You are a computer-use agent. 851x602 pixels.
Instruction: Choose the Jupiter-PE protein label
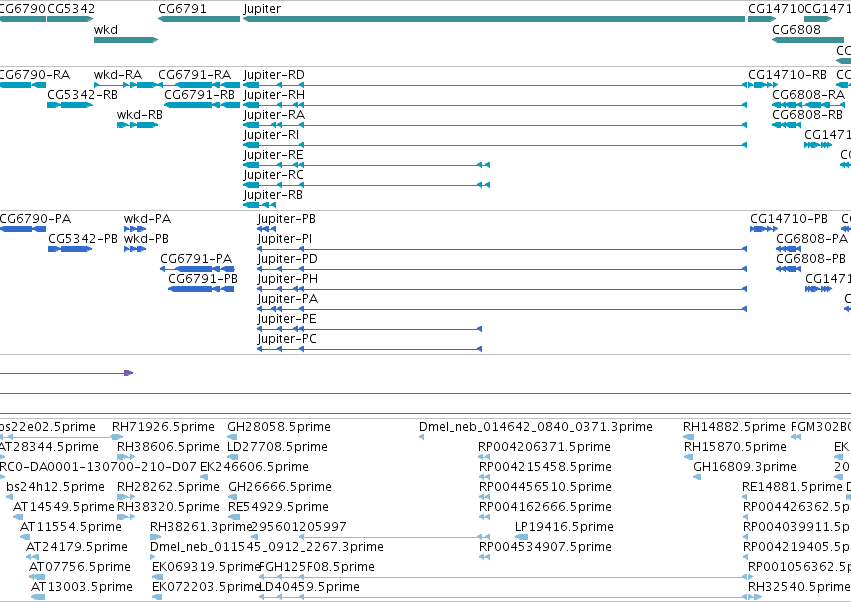pyautogui.click(x=287, y=320)
